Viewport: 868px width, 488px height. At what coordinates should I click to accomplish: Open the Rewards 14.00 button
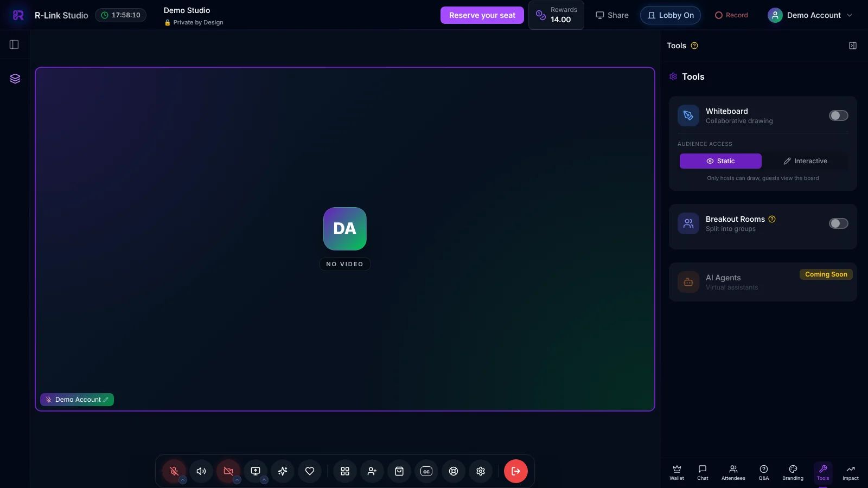[x=556, y=15]
